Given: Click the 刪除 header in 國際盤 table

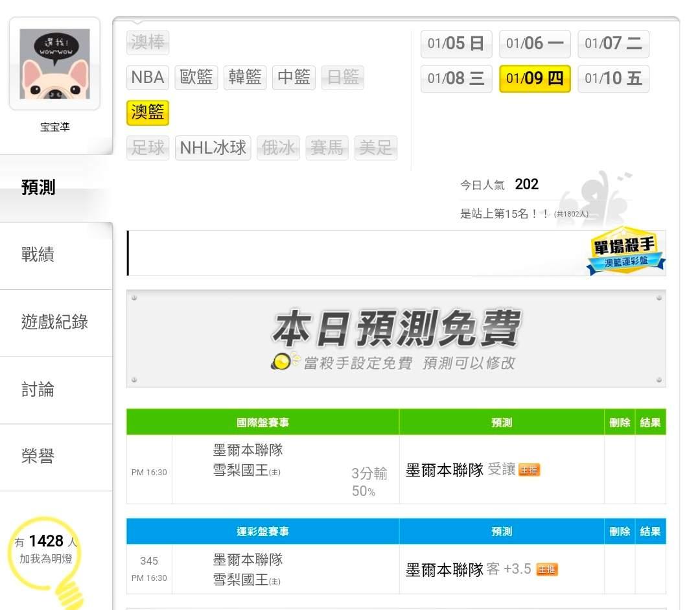Looking at the screenshot, I should 620,423.
